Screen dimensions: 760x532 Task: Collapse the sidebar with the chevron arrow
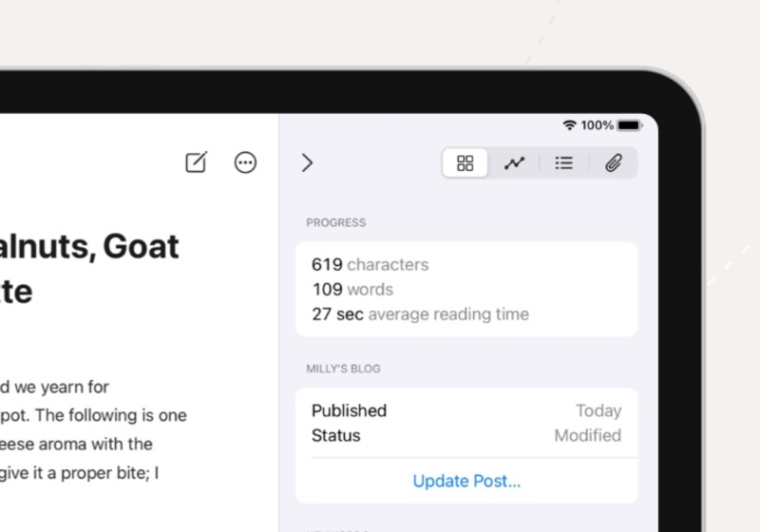pos(307,162)
